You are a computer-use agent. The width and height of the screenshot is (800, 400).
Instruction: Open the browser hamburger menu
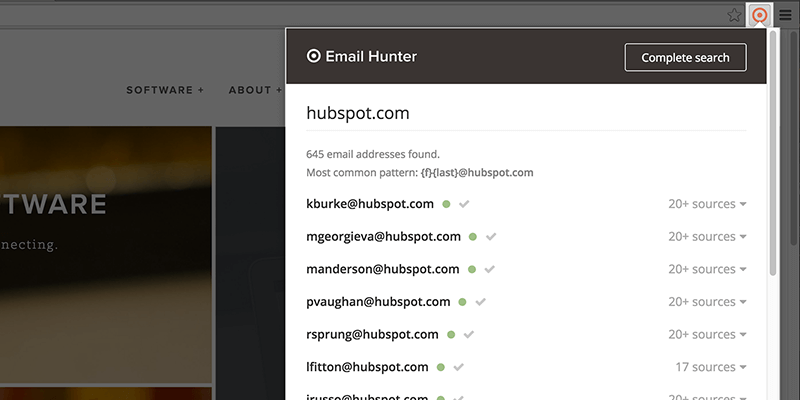786,15
